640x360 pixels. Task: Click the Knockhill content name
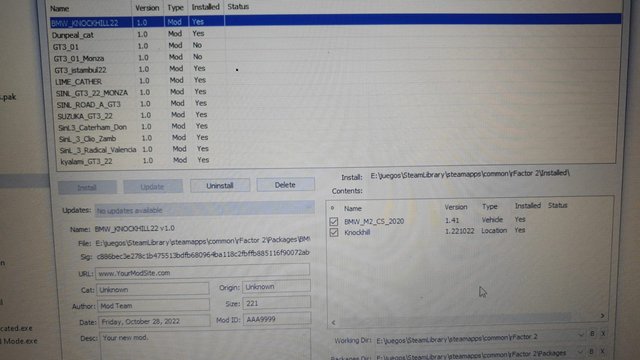pos(357,232)
